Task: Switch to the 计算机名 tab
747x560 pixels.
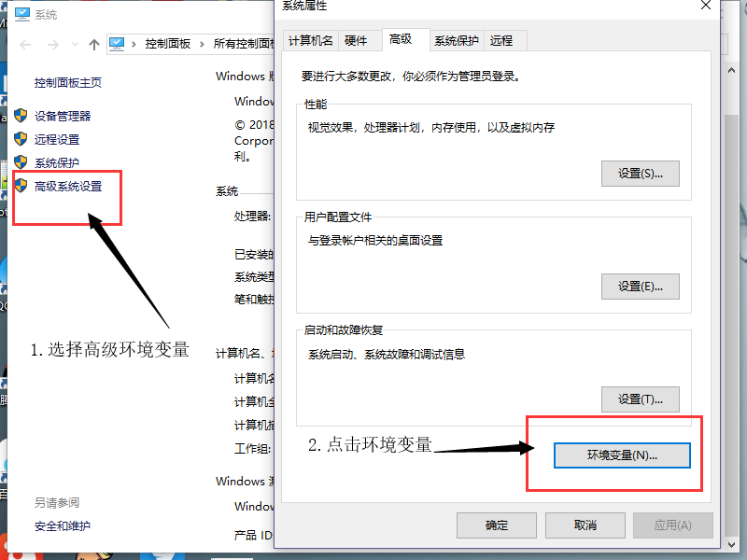Action: click(311, 41)
